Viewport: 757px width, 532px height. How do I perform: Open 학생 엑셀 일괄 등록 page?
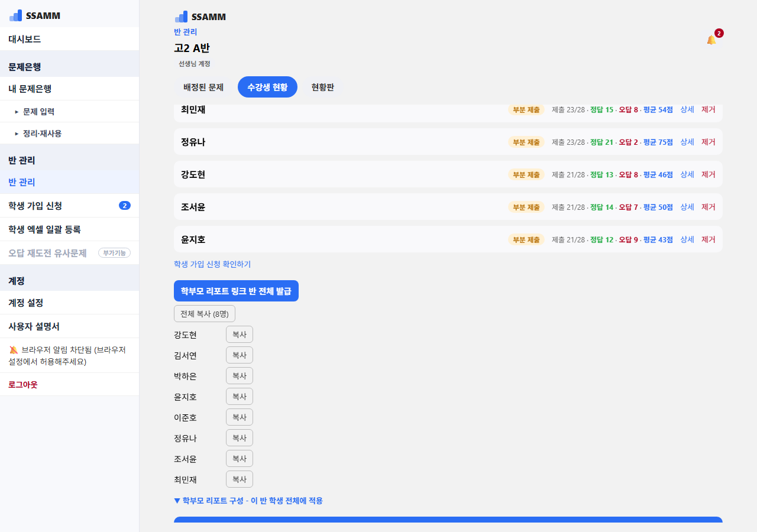[69, 229]
